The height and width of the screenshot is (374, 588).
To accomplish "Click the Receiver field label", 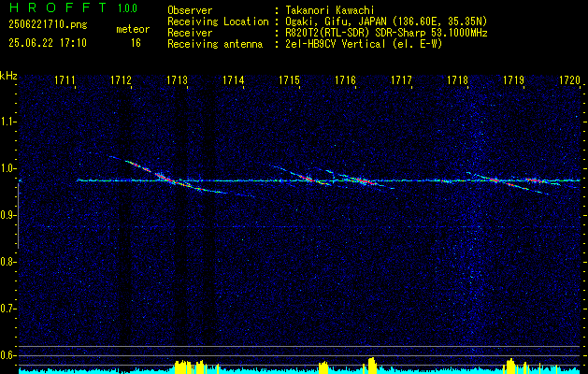I will tap(190, 33).
